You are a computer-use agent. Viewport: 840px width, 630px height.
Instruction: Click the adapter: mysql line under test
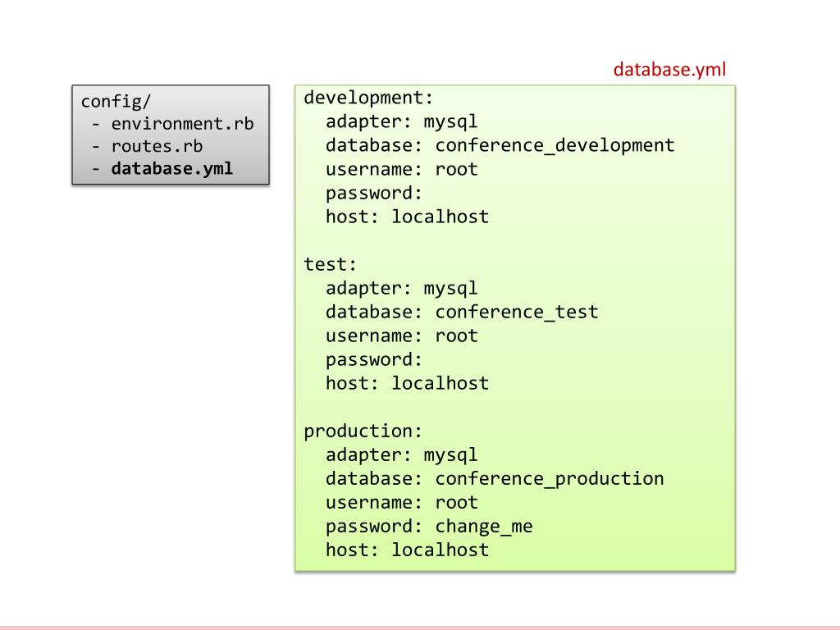pos(401,288)
